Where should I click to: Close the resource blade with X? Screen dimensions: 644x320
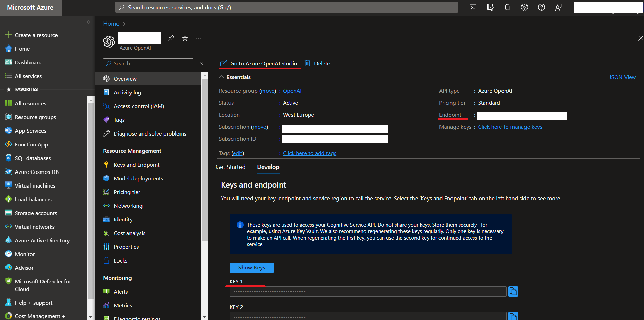tap(640, 38)
